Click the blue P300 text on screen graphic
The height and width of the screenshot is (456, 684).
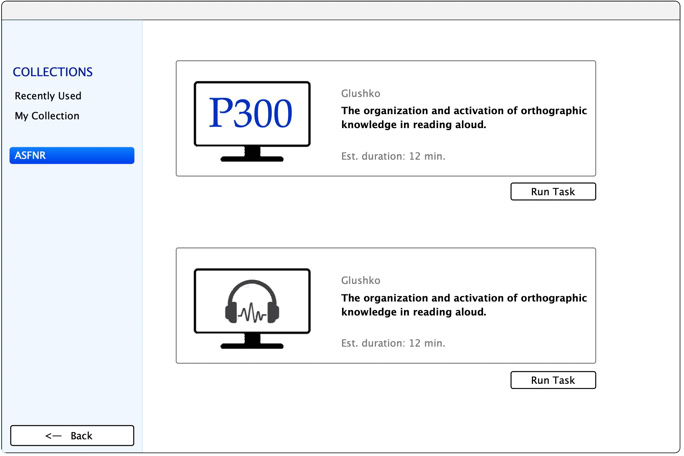pyautogui.click(x=251, y=113)
